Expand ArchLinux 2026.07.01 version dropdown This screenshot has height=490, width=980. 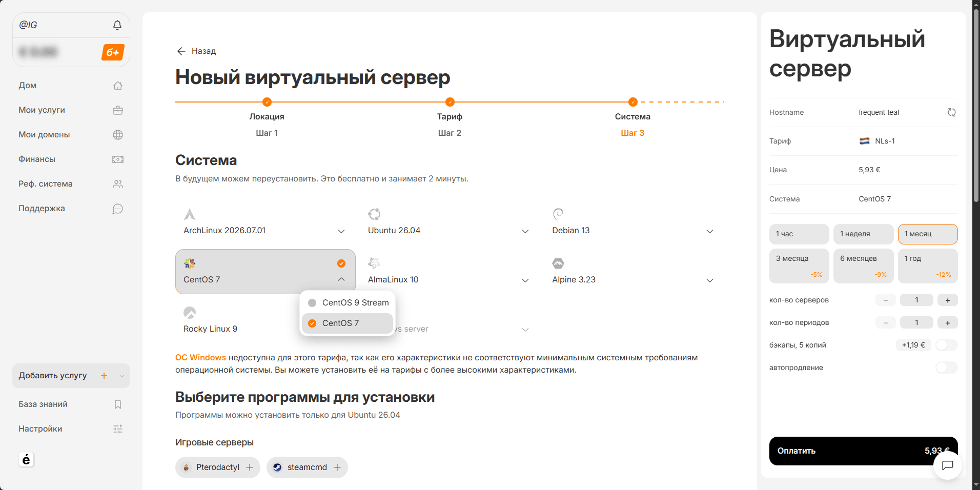[x=341, y=231]
